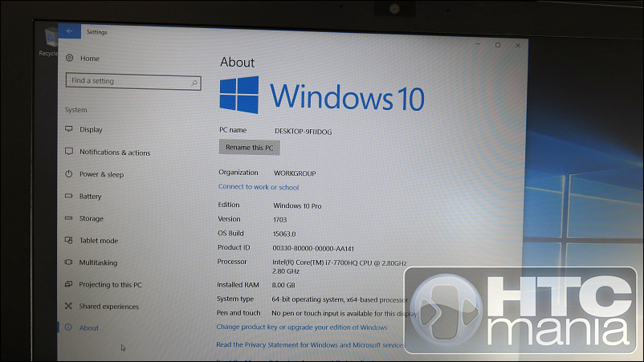Click the Display monitor icon

point(69,129)
